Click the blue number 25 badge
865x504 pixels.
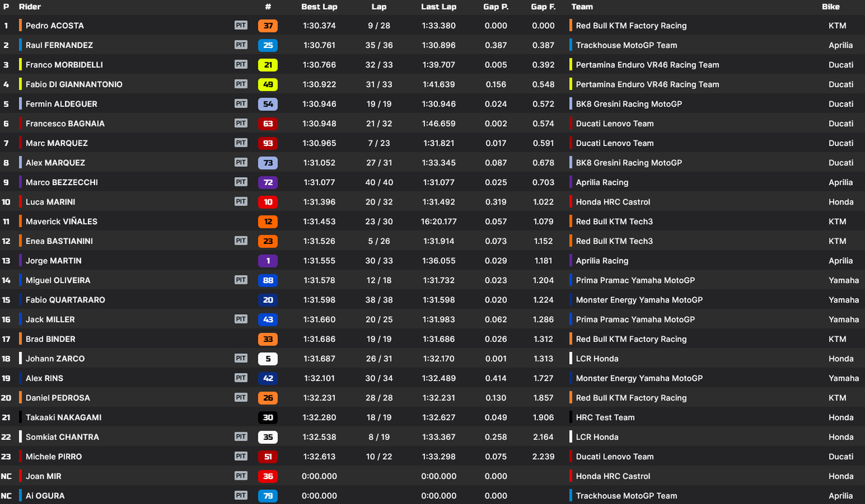(x=268, y=45)
